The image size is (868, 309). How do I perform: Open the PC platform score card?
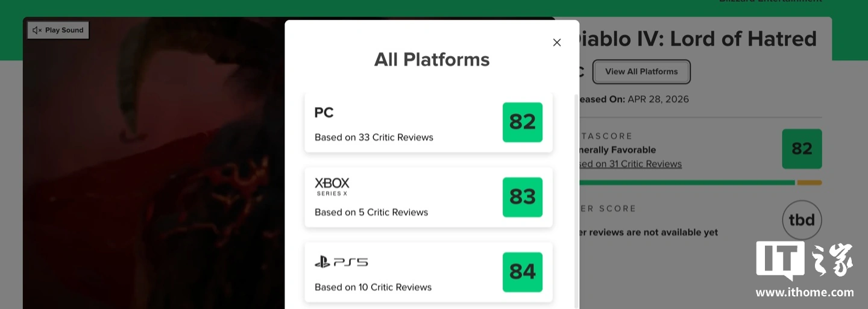click(429, 122)
